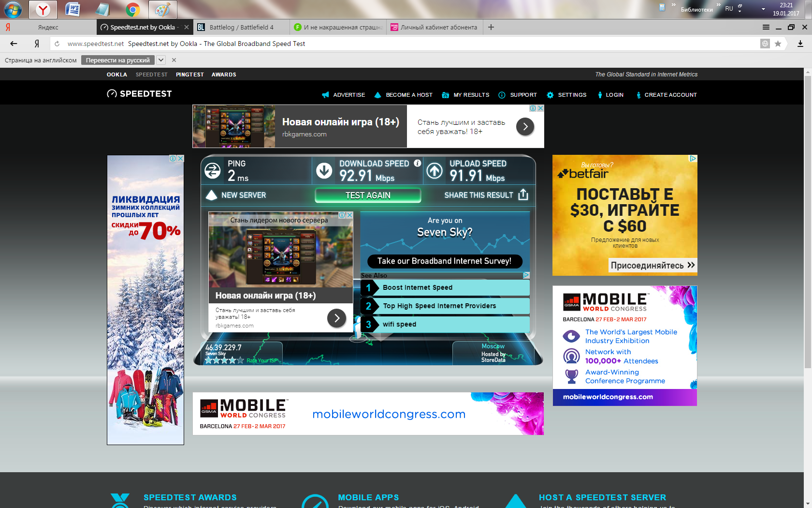
Task: Close the top banner ad
Action: (x=540, y=108)
